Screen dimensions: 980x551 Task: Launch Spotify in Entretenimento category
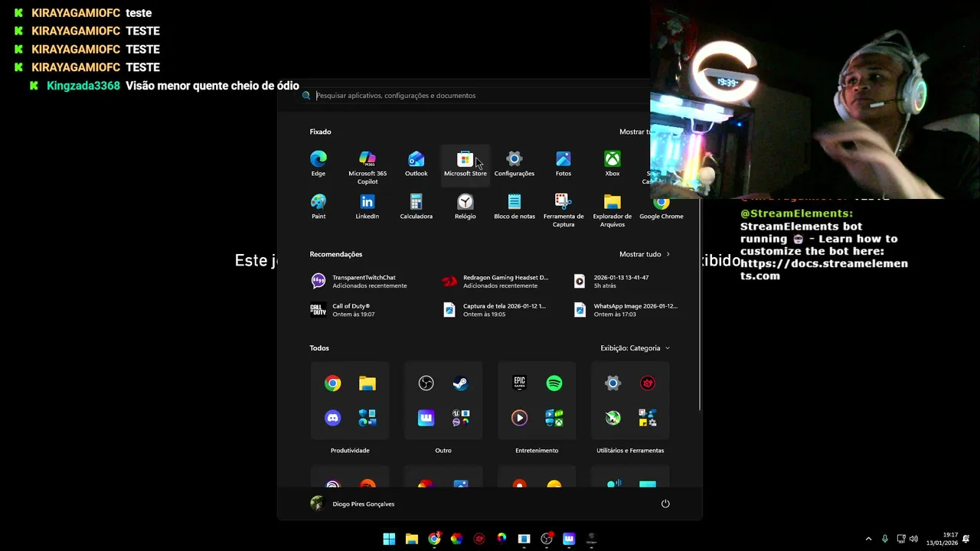pos(554,383)
